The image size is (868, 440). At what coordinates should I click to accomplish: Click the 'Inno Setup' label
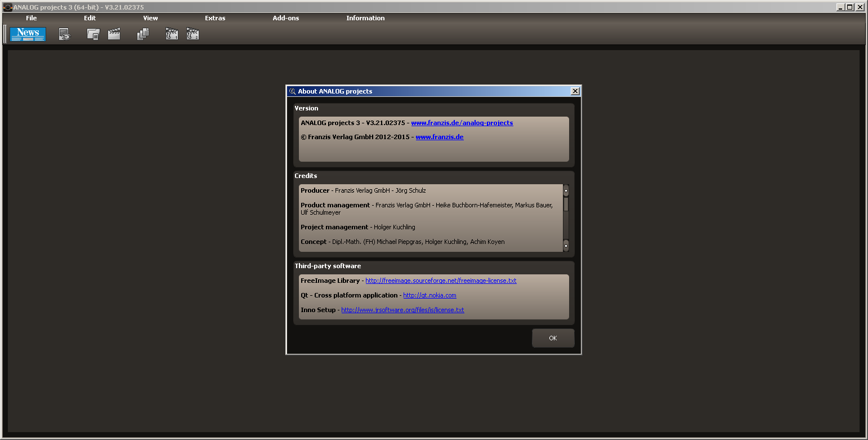click(x=318, y=310)
